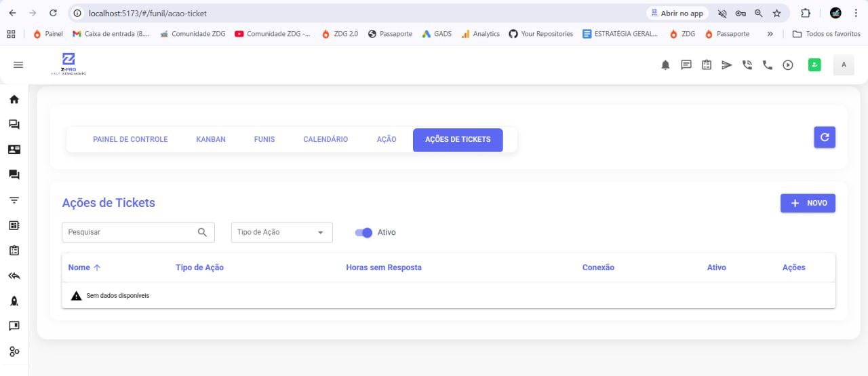Open the Home icon in the sidebar
The image size is (868, 376).
(14, 100)
